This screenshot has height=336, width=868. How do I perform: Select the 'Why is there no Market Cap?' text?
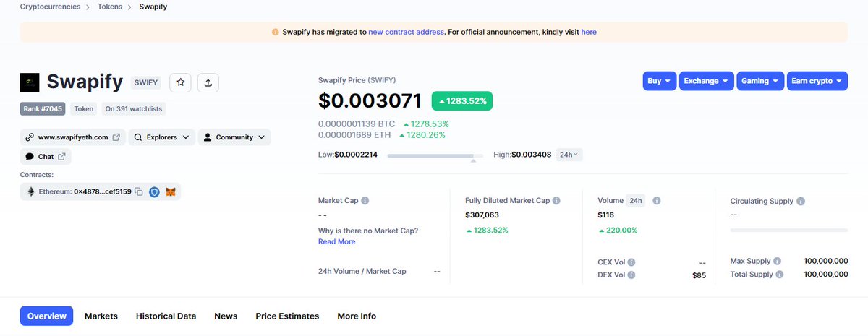click(368, 231)
